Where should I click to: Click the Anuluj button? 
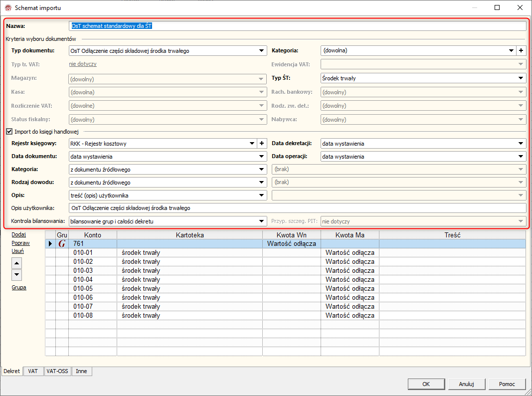coord(465,384)
